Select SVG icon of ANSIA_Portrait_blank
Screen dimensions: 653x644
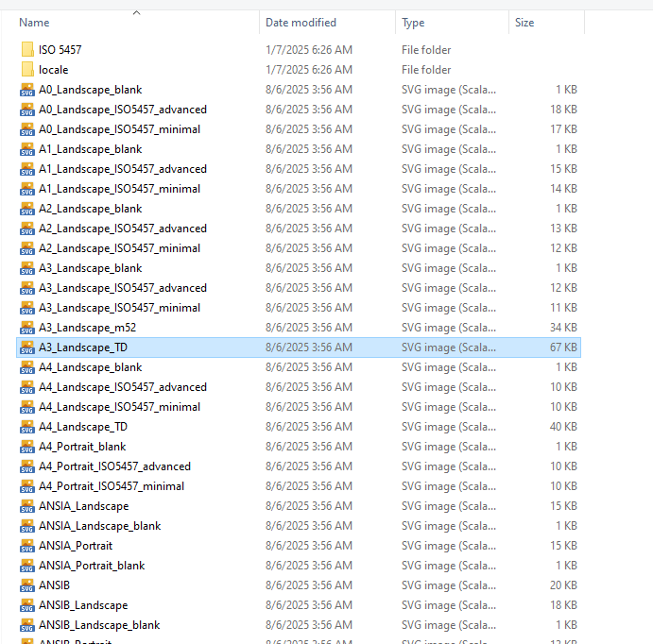click(x=27, y=566)
